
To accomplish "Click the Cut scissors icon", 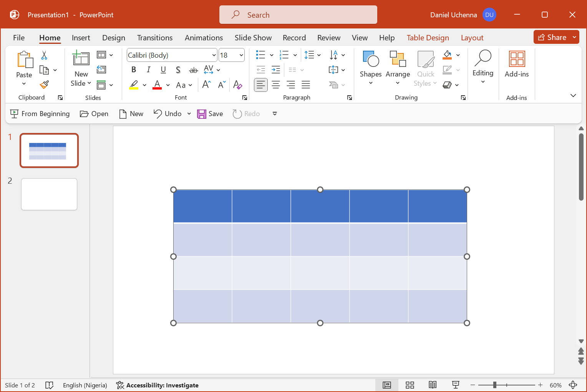I will click(44, 56).
